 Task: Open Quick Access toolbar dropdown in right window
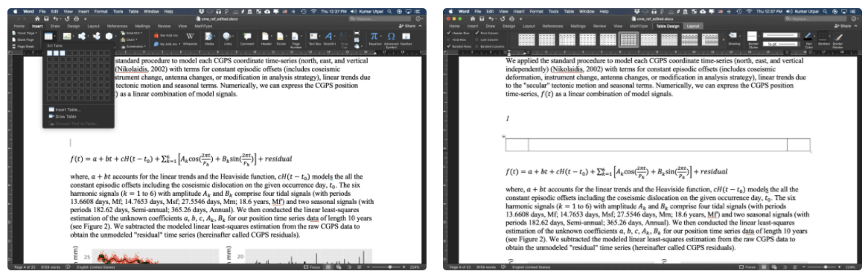pyautogui.click(x=521, y=19)
